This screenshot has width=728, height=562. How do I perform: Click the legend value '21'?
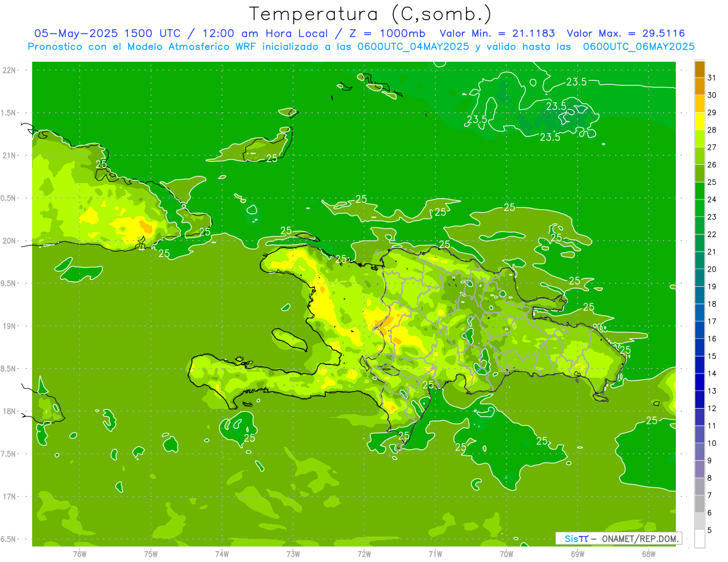tap(712, 252)
